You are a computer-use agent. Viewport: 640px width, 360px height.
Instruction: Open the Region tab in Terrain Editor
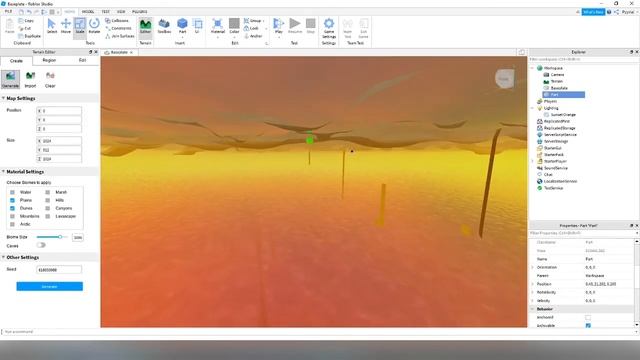click(49, 60)
